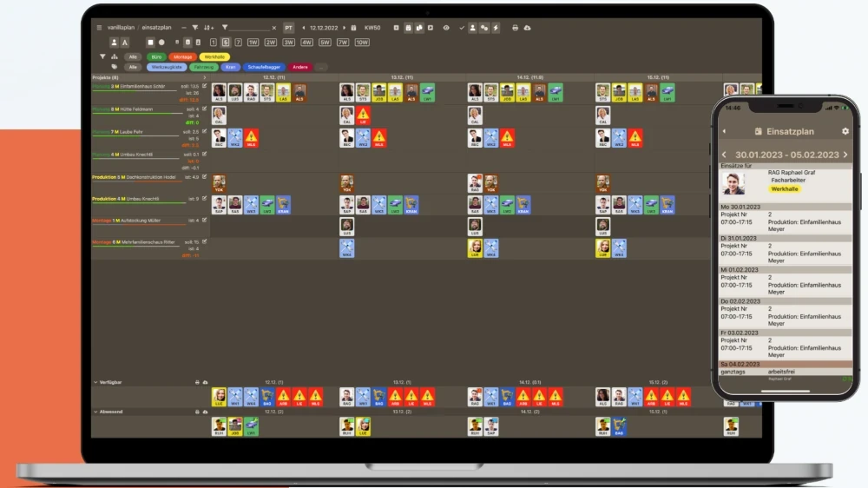This screenshot has height=488, width=868.
Task: Select the CAL employee tile in the Hütte Feldmann row on 12.12.
Action: point(219,115)
